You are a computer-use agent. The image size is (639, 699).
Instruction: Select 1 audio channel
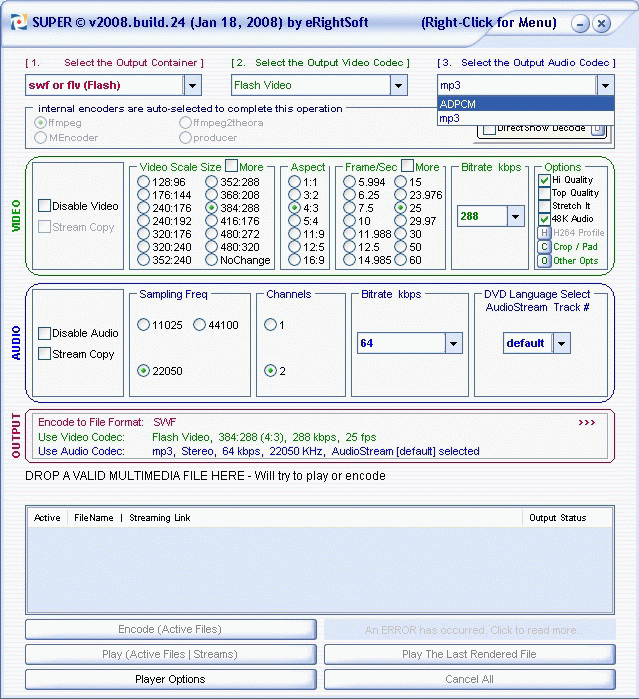[x=270, y=325]
